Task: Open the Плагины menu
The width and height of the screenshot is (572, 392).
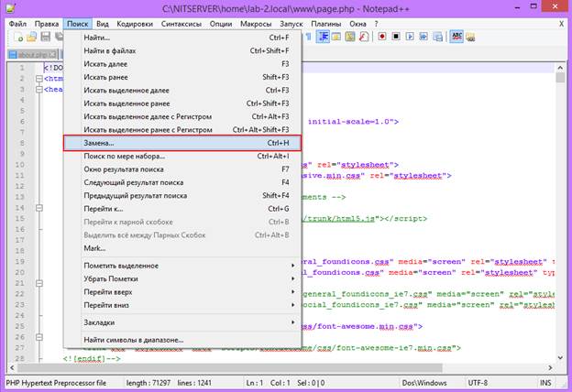Action: click(326, 24)
